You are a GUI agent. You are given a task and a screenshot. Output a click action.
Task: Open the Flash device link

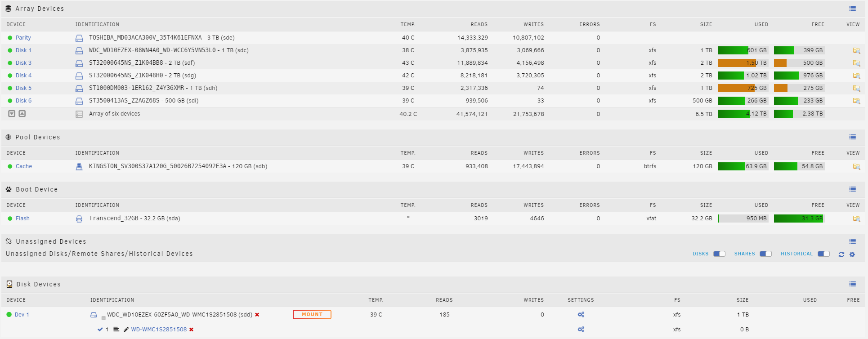click(x=22, y=219)
